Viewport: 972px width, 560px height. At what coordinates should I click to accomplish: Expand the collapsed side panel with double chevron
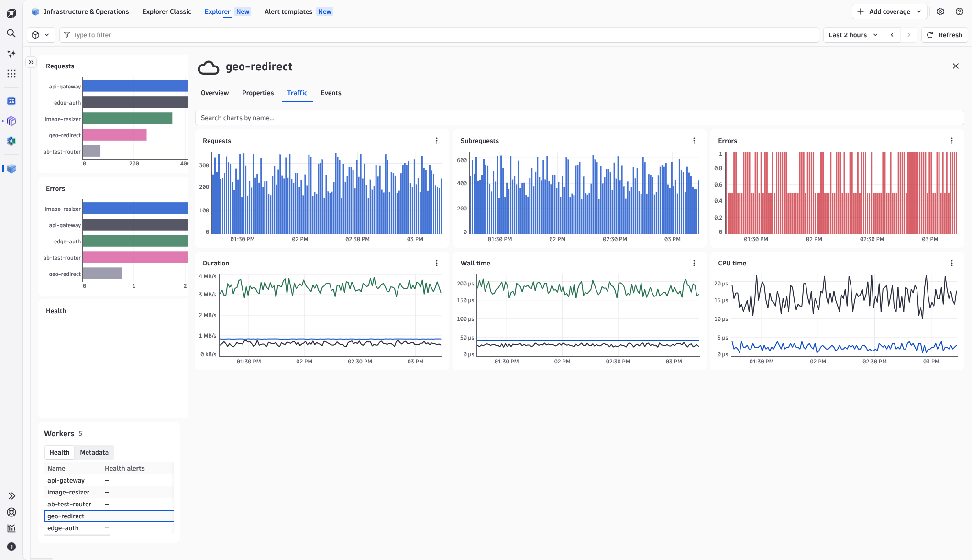point(31,62)
